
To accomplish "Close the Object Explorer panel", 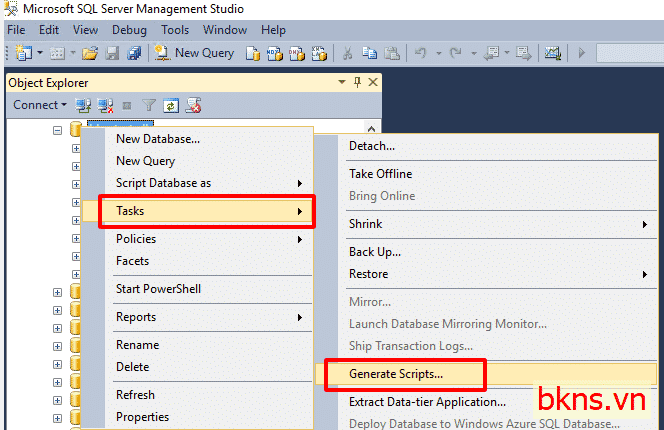I will pyautogui.click(x=373, y=82).
